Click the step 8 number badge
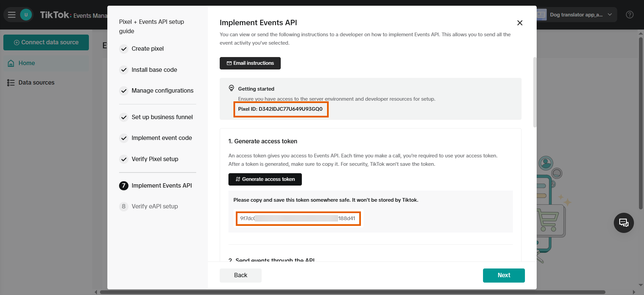Viewport: 644px width, 295px height. 124,206
